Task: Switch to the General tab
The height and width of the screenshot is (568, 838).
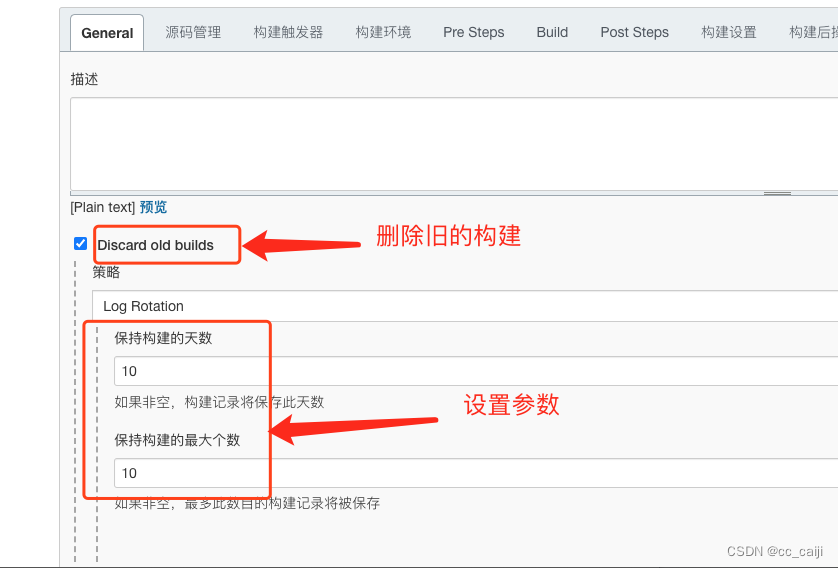Action: tap(107, 33)
